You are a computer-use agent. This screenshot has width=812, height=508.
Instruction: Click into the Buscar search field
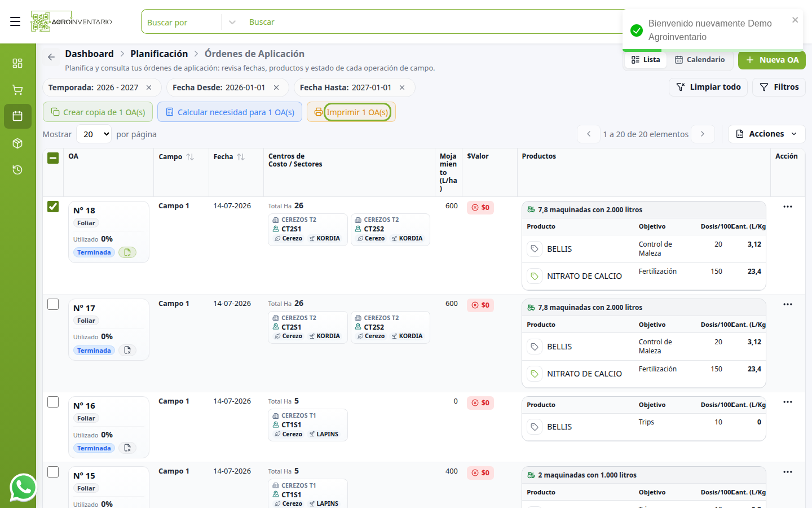tap(434, 22)
